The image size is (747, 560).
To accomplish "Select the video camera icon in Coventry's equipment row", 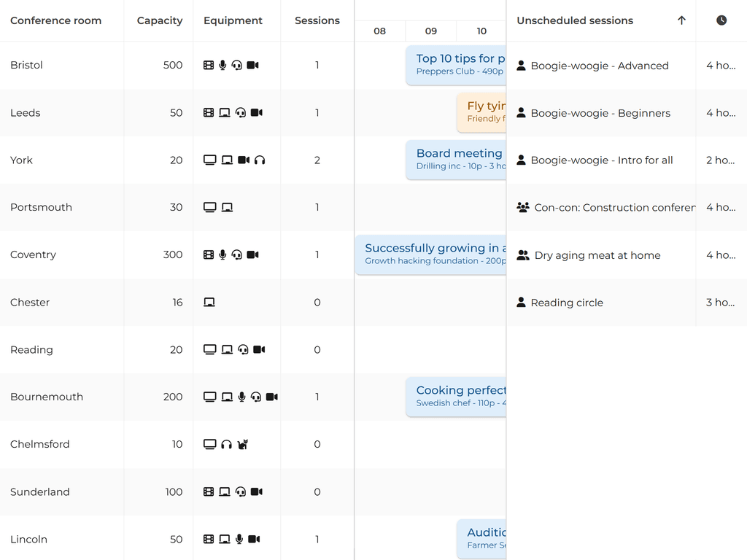I will click(x=253, y=254).
